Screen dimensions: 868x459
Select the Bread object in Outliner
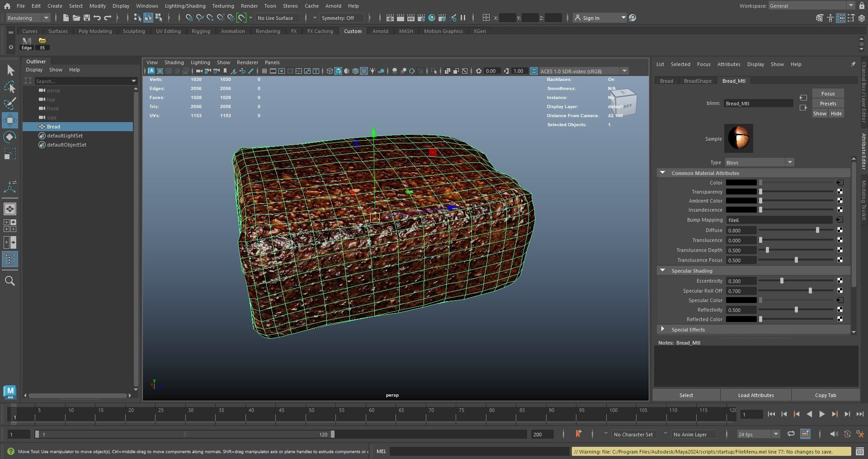click(x=78, y=127)
